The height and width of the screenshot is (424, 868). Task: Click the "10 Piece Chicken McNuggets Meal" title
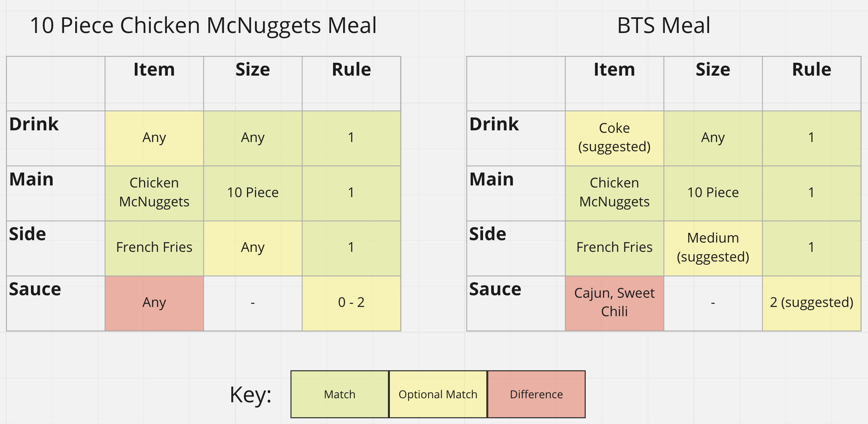tap(203, 25)
